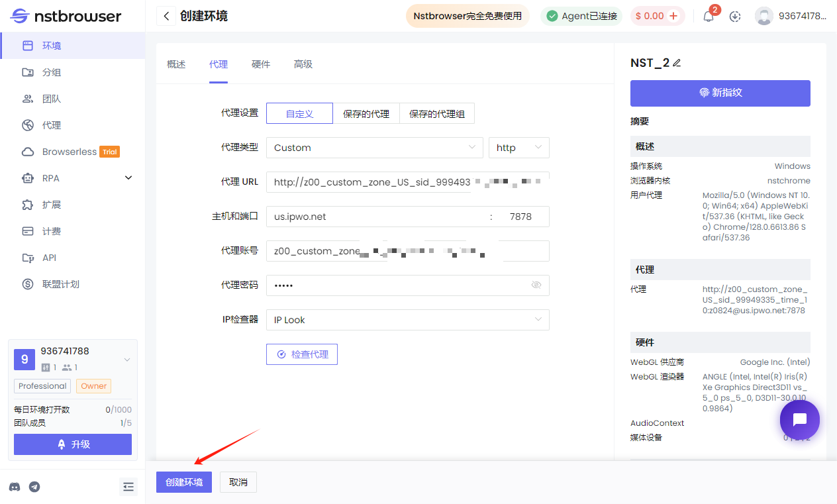The width and height of the screenshot is (837, 504).
Task: Focus the 代理账号 input field
Action: 408,251
